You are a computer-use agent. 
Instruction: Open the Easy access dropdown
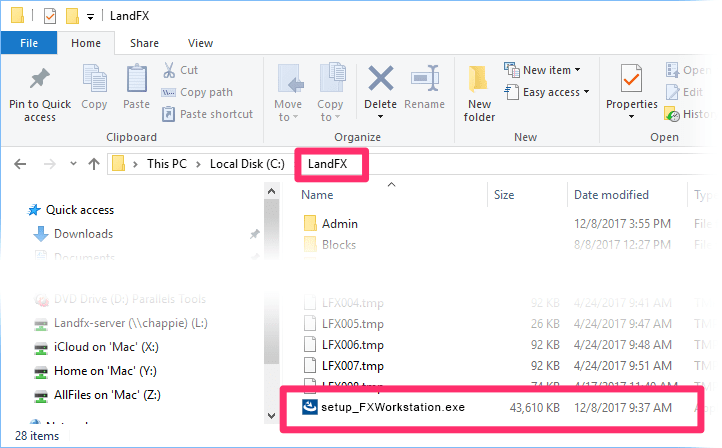click(x=547, y=92)
